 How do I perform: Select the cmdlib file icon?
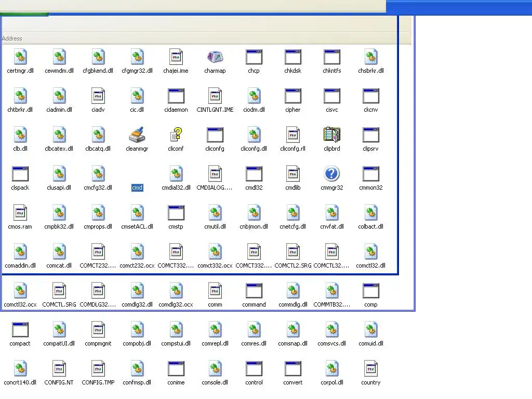[x=293, y=174]
